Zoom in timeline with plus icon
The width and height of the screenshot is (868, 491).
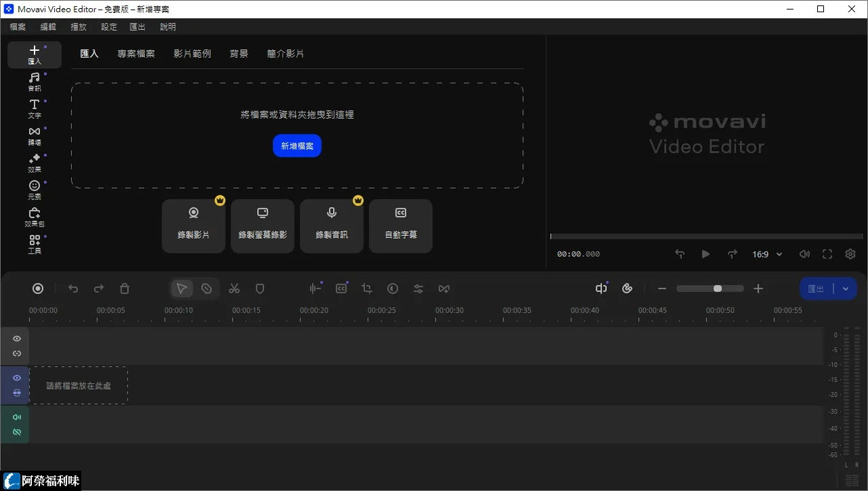[758, 289]
